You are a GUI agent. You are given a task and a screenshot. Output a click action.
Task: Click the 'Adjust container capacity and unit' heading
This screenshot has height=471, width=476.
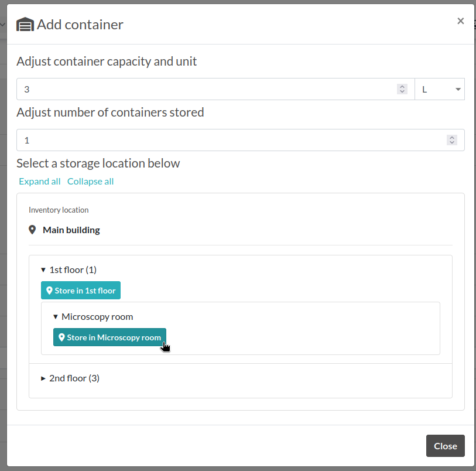point(107,61)
